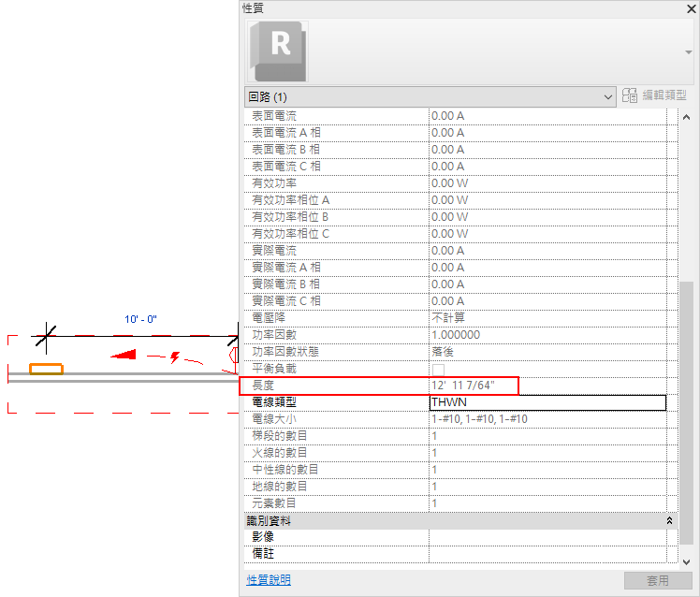Click the Revit R type thumbnail

point(278,51)
